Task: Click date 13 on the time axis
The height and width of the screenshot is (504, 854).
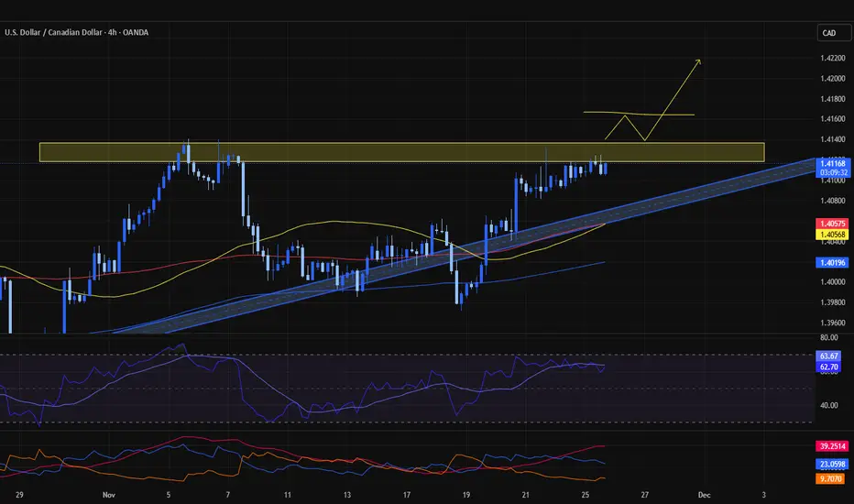Action: [x=347, y=495]
